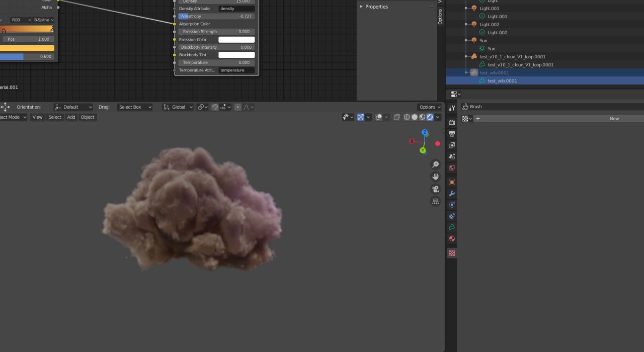Open the Global transform orientation dropdown
The image size is (644, 352).
coord(178,107)
